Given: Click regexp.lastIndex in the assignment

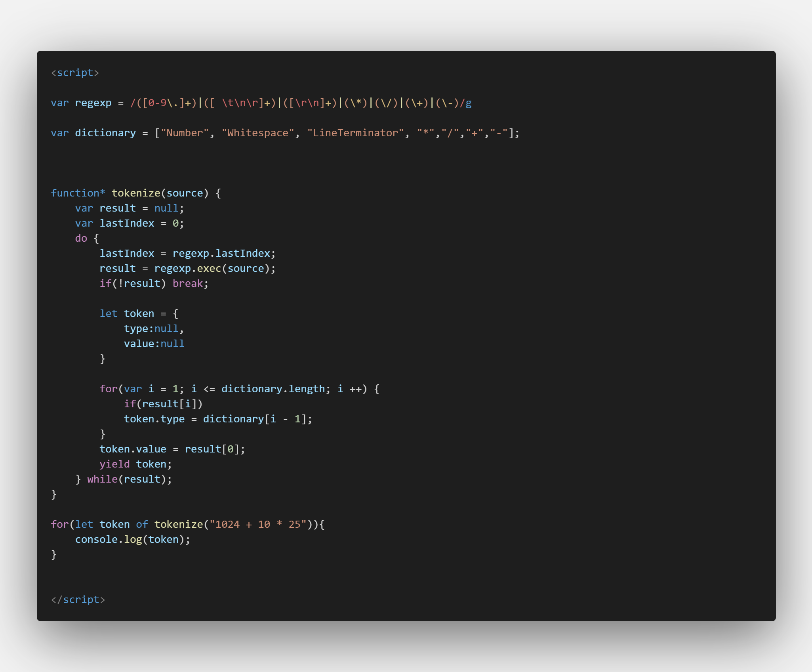Looking at the screenshot, I should pos(221,254).
